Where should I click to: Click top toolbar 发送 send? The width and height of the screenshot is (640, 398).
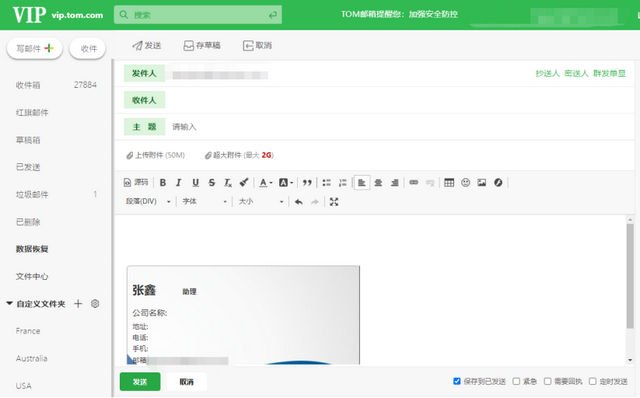click(147, 45)
